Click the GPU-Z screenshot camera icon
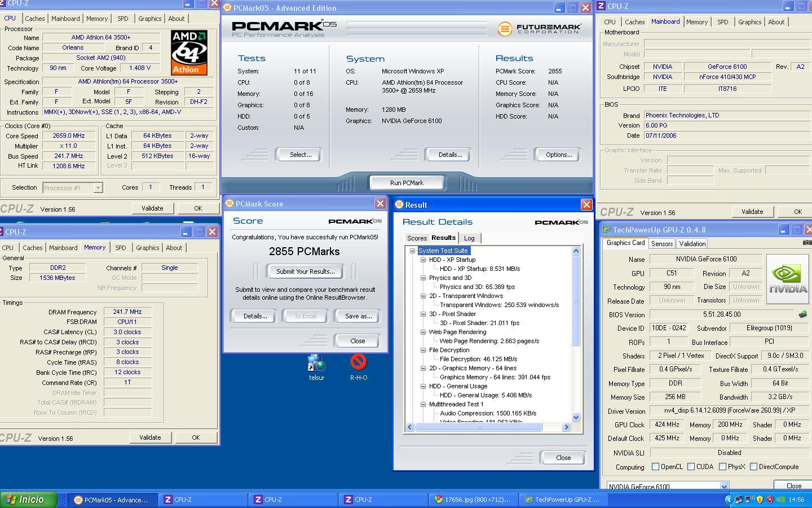This screenshot has width=812, height=508. pos(807,243)
